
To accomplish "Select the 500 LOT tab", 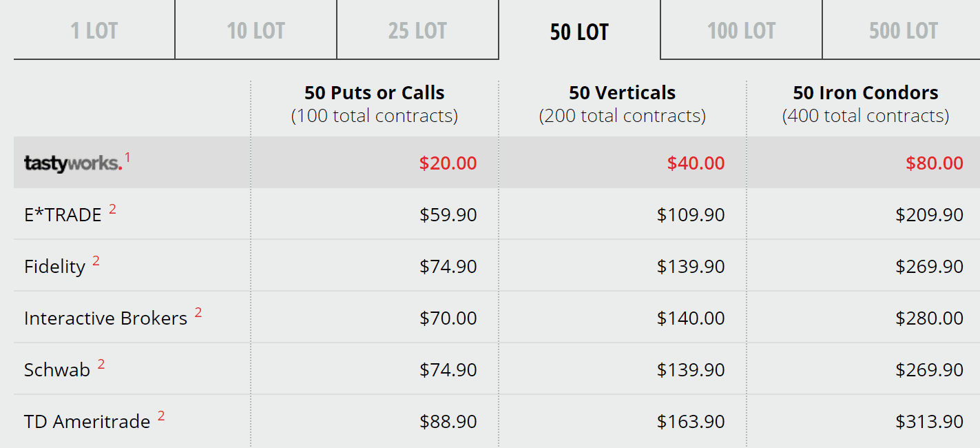I will (903, 30).
